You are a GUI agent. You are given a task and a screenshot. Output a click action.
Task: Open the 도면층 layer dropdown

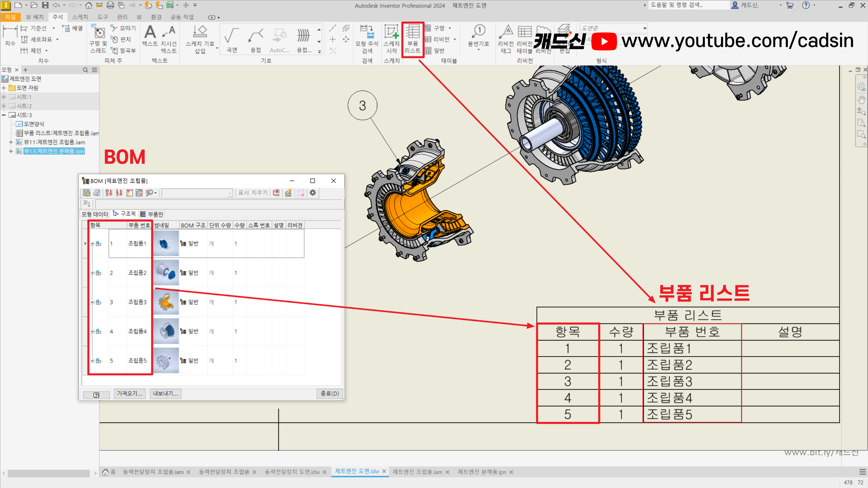point(644,28)
